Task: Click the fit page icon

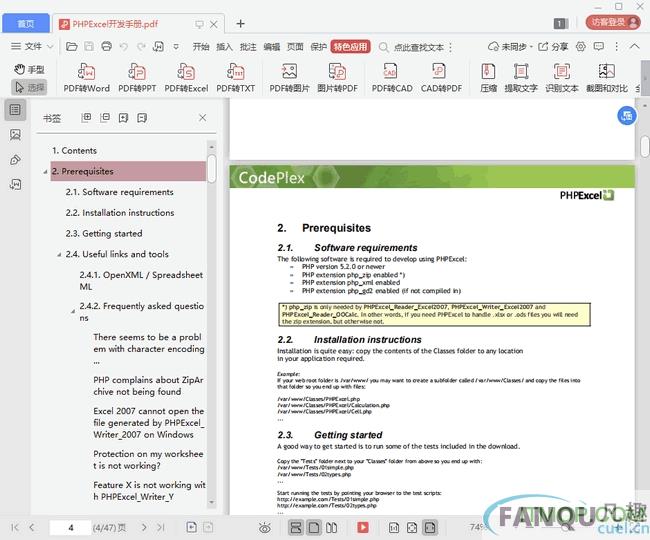Action: coord(412,527)
